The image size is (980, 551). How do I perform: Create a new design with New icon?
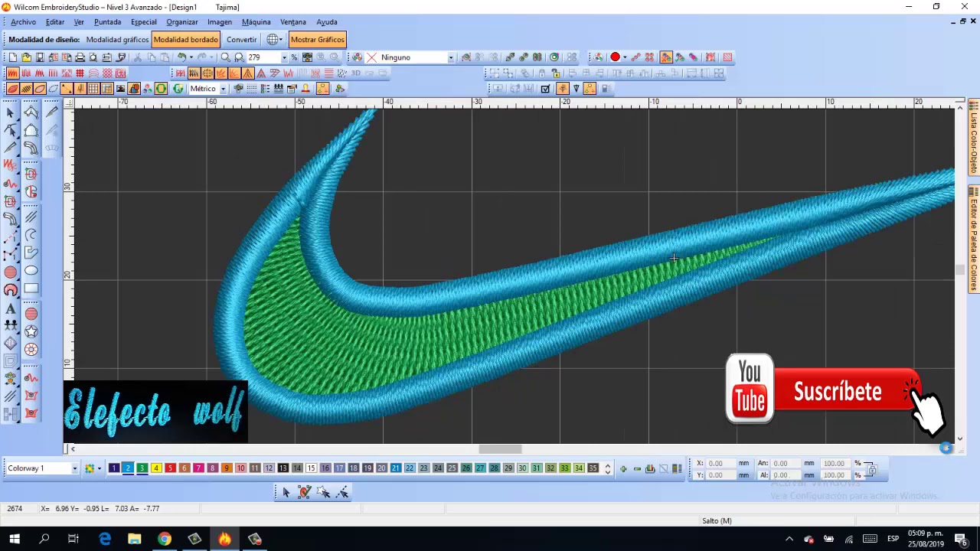click(x=13, y=57)
